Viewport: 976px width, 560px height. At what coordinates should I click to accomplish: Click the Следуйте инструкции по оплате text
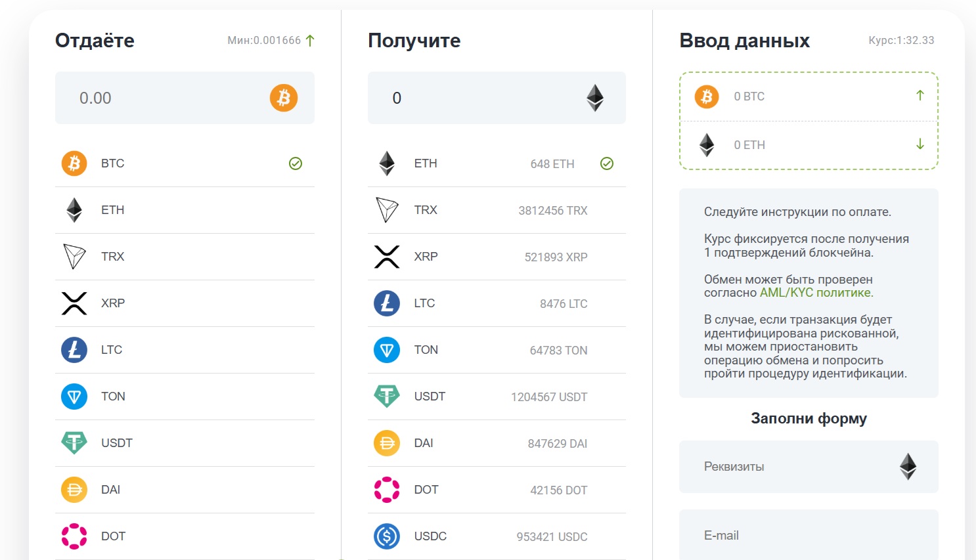(797, 212)
